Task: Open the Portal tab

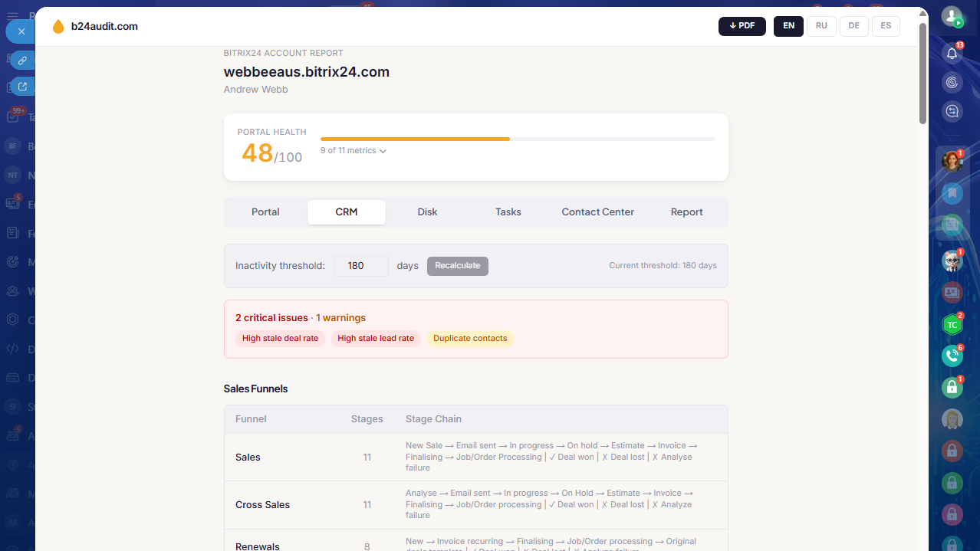Action: [265, 212]
